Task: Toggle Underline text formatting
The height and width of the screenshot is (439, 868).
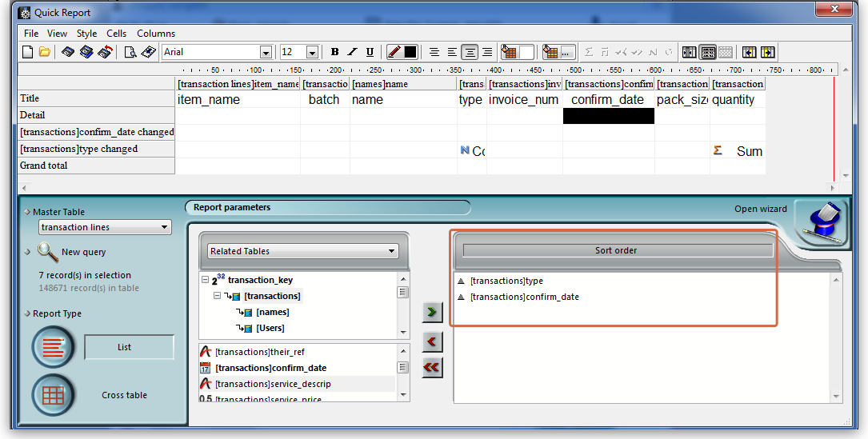Action: point(370,52)
